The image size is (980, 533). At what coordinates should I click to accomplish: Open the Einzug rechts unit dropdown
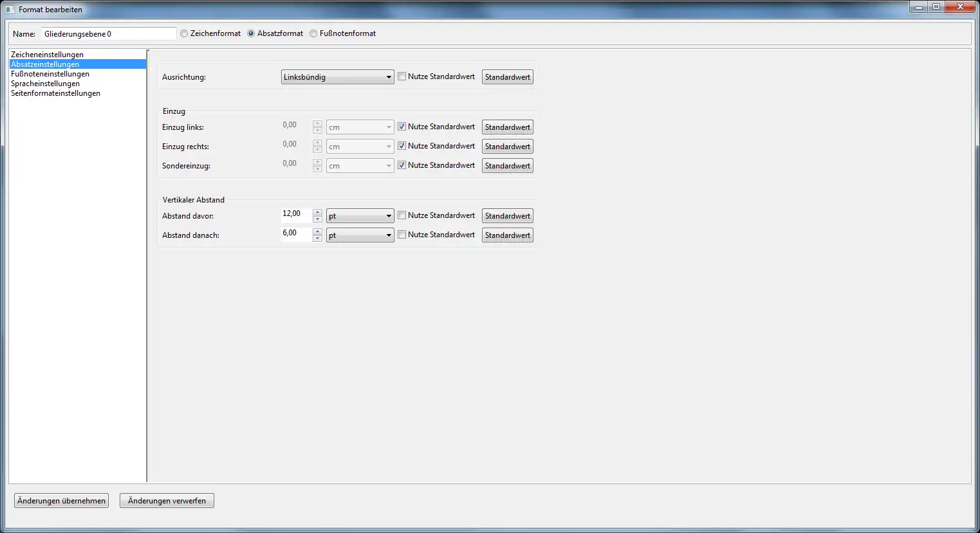pyautogui.click(x=360, y=147)
